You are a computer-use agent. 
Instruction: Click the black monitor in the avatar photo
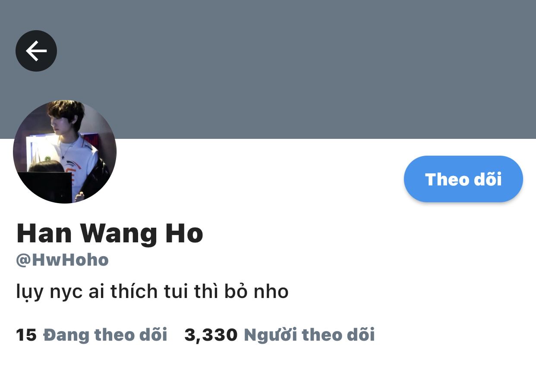[x=45, y=186]
